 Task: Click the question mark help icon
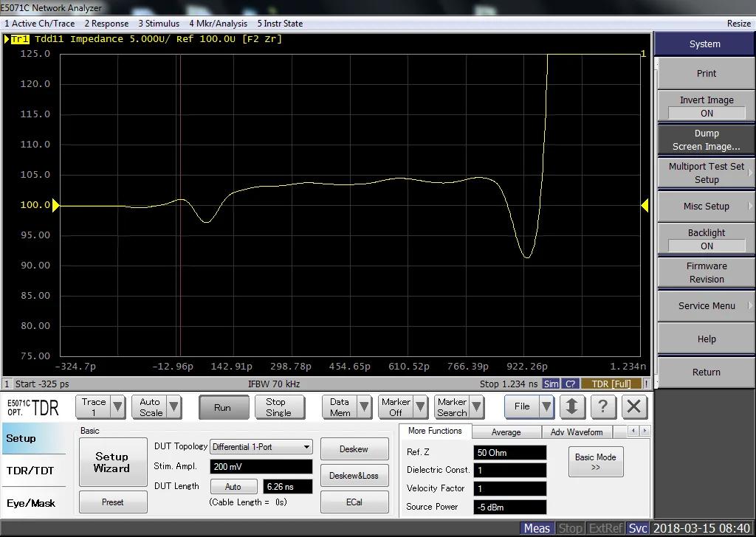pyautogui.click(x=602, y=406)
